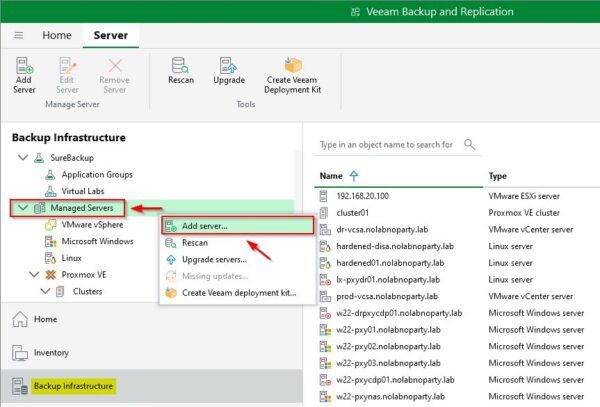Select hardened01.nolabnoparty.lab in the list

(x=390, y=263)
